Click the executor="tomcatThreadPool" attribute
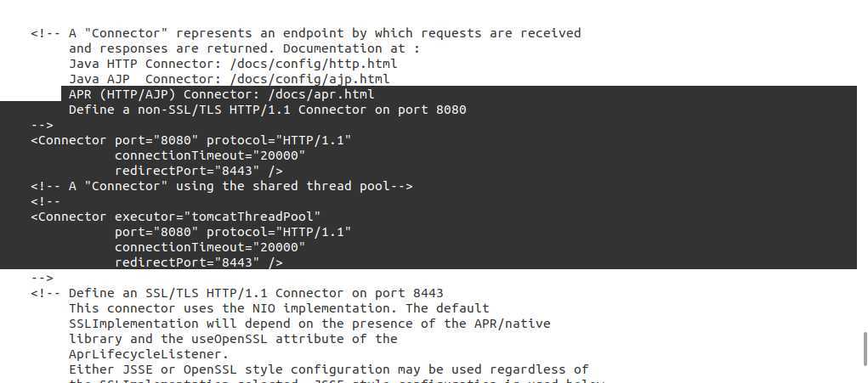868x383 pixels. (x=218, y=217)
